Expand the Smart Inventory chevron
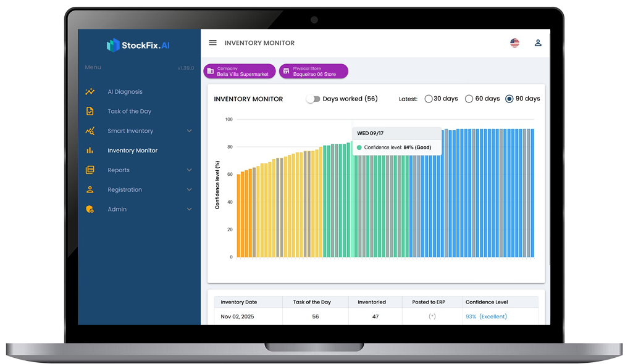This screenshot has width=633, height=364. [x=189, y=131]
